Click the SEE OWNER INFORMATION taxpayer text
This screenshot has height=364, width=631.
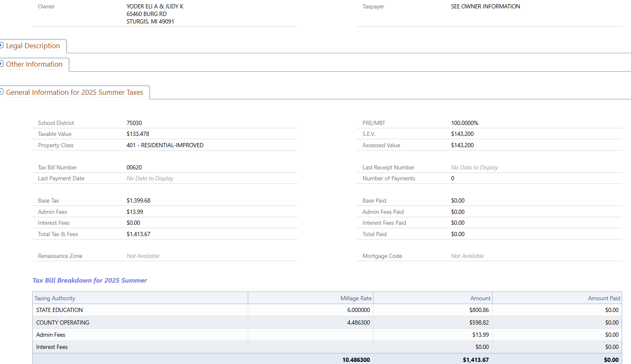tap(485, 7)
